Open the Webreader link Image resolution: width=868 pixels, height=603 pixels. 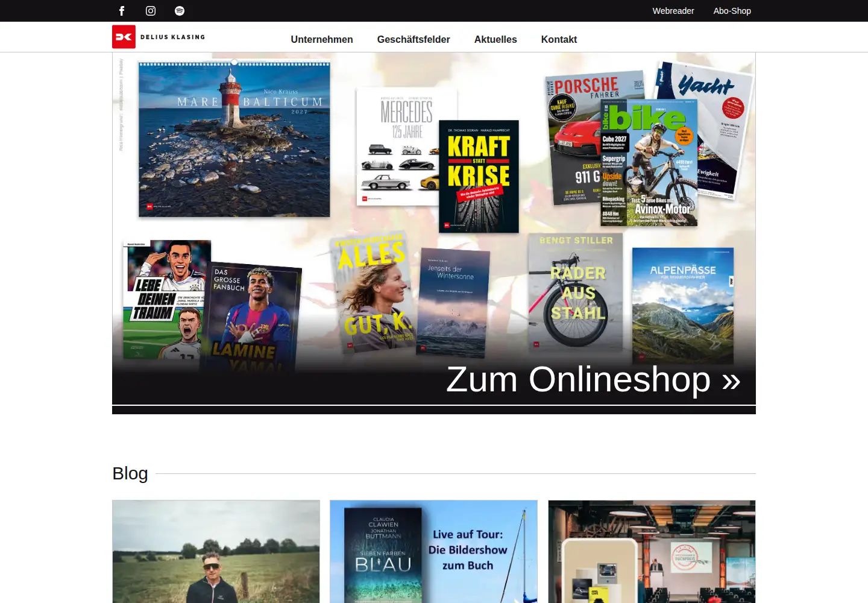[x=673, y=11]
